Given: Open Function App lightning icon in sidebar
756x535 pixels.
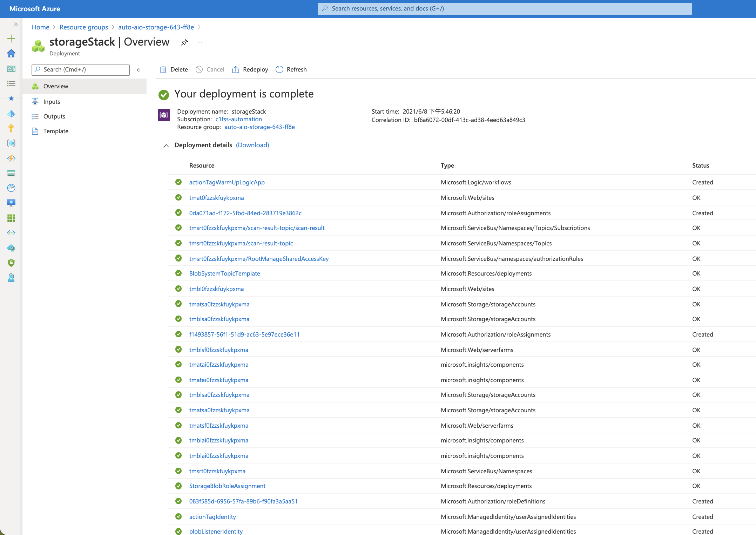Looking at the screenshot, I should (11, 158).
